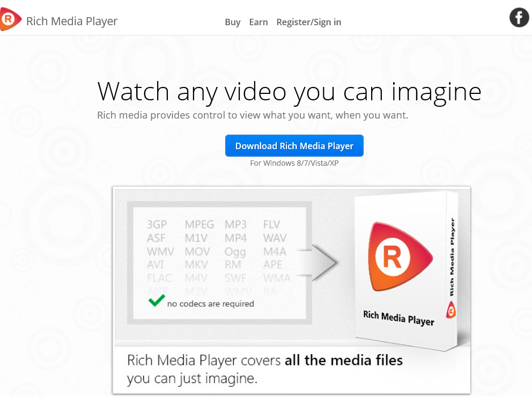The image size is (532, 397).
Task: Click the MP3 format label
Action: coord(235,225)
